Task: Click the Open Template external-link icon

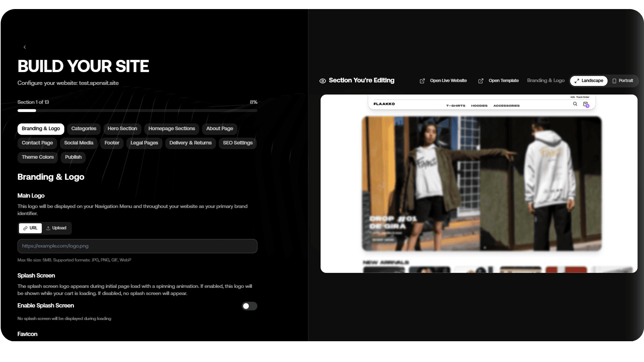Action: [x=481, y=81]
